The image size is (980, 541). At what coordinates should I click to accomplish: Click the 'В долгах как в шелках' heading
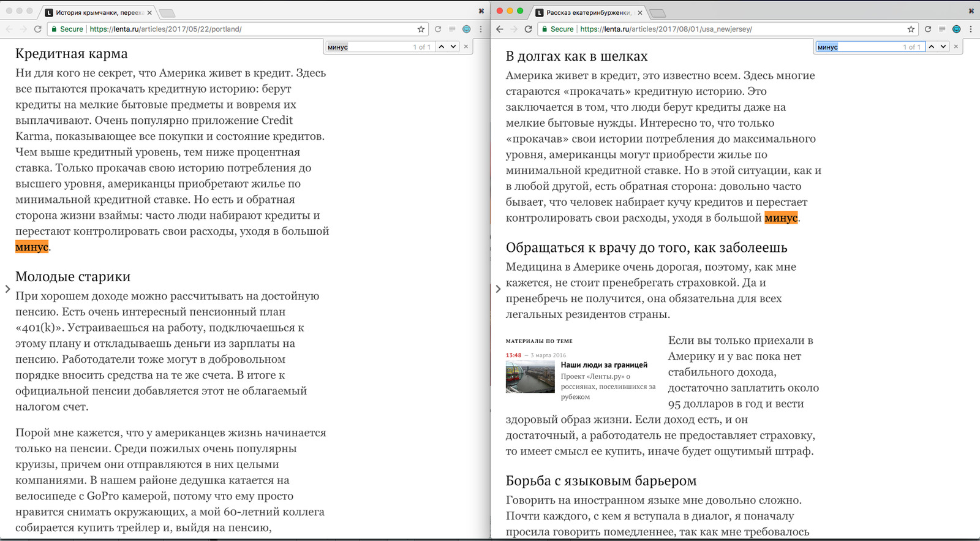(576, 56)
